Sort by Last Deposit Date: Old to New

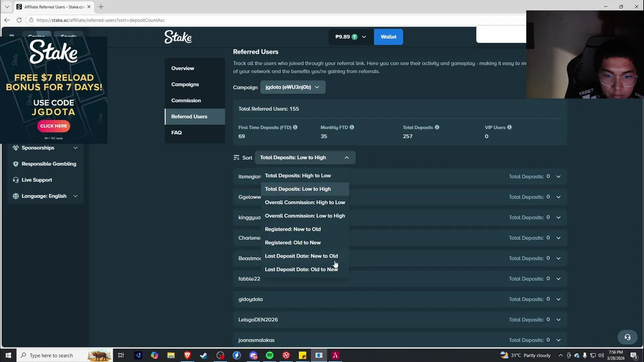tap(305, 269)
